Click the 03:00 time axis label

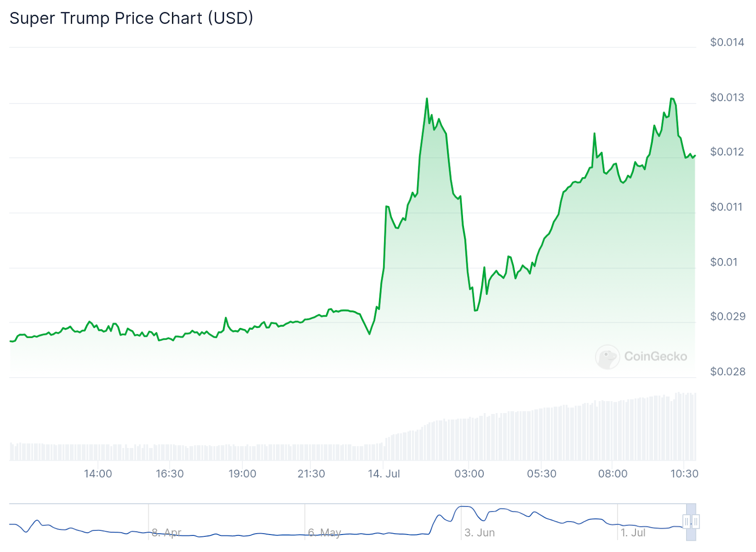tap(469, 474)
